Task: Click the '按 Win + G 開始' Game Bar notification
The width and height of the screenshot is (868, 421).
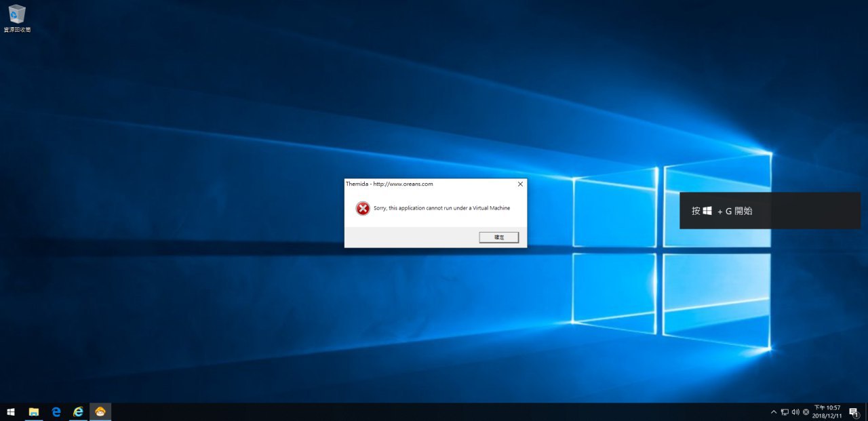Action: coord(770,211)
